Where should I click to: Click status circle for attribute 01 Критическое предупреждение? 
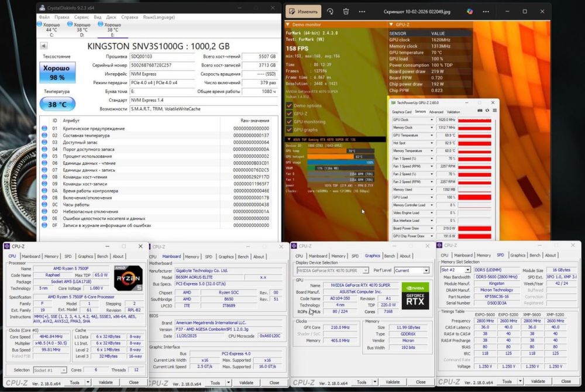pos(44,128)
